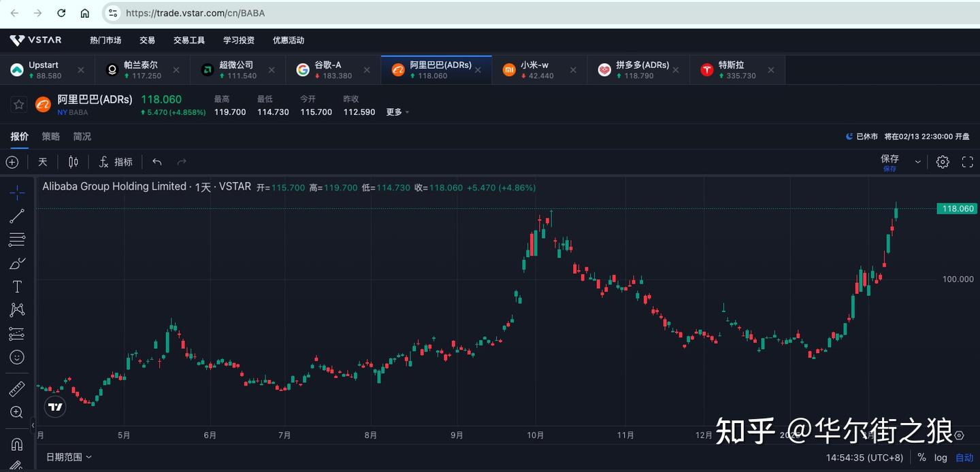Go to browser home page
The height and width of the screenshot is (472, 980).
coord(84,13)
